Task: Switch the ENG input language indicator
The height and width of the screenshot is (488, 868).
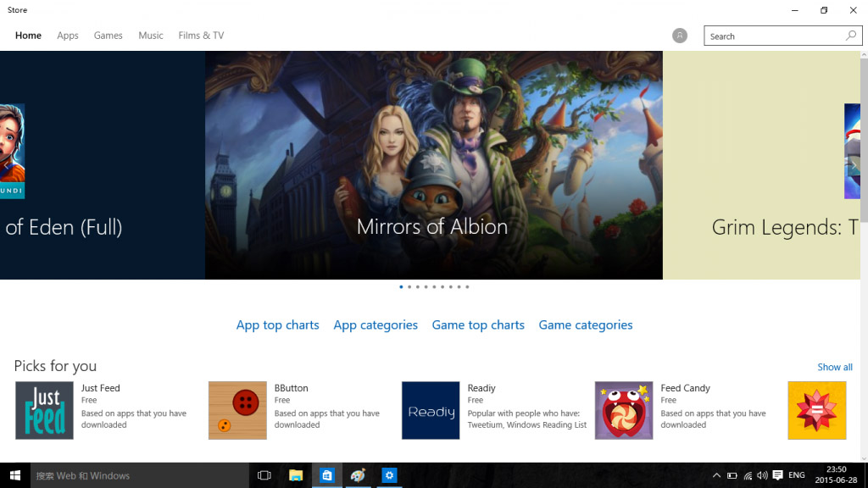Action: pos(797,475)
